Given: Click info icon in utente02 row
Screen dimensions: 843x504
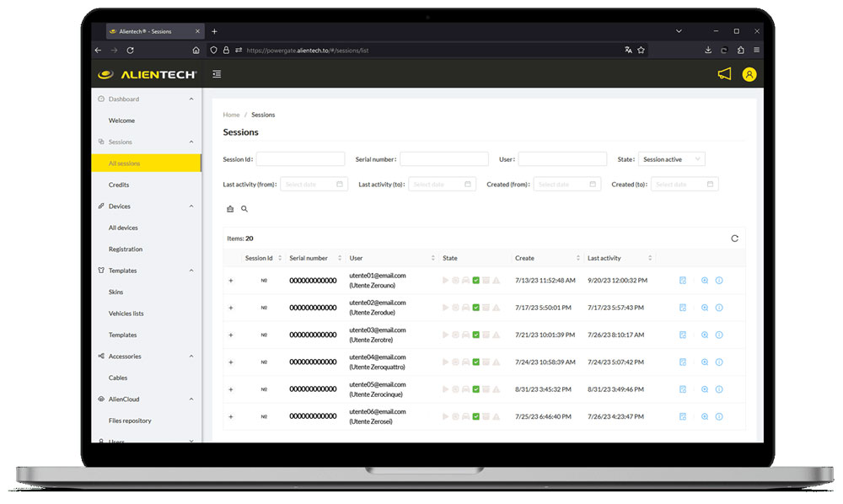Looking at the screenshot, I should 719,308.
